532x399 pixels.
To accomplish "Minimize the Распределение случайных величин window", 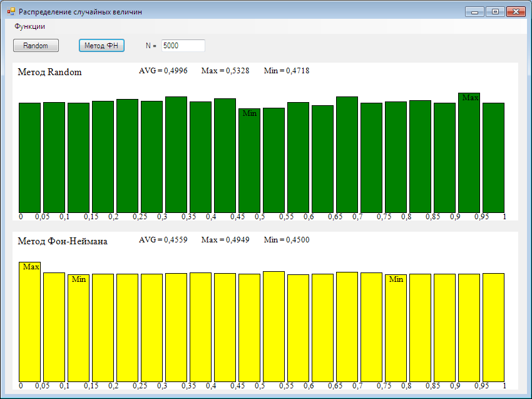I will point(474,12).
